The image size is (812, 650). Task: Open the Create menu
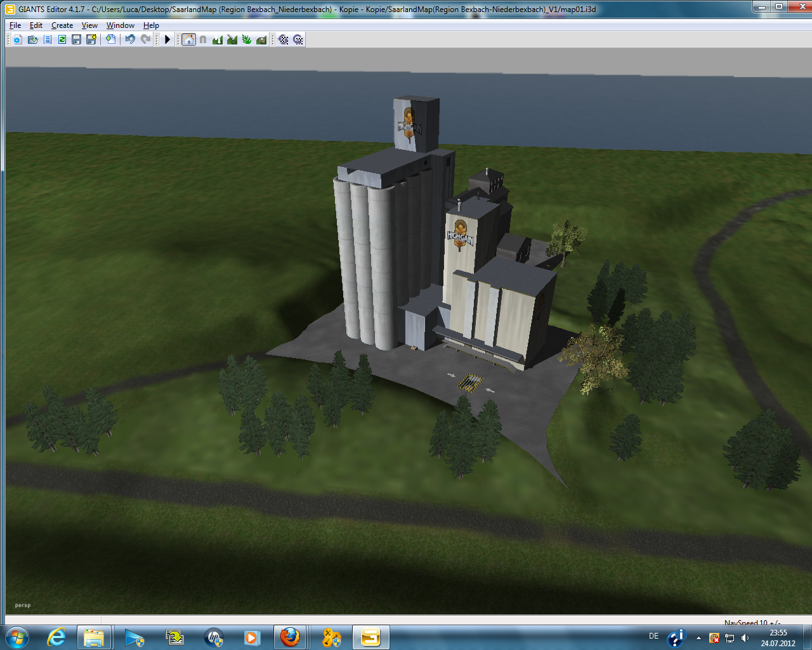point(62,25)
